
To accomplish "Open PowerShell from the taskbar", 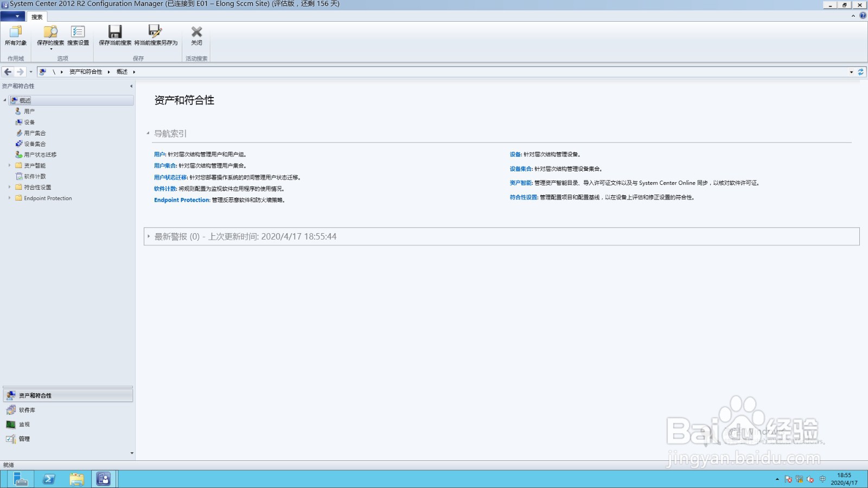I will (49, 479).
